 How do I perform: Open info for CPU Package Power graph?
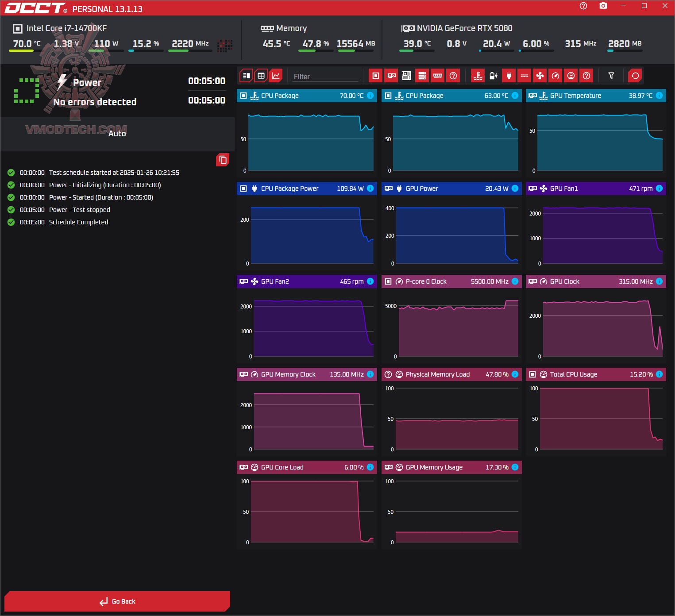point(370,189)
